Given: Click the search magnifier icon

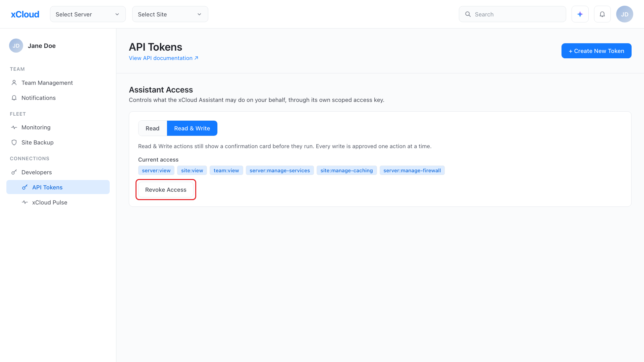Looking at the screenshot, I should pos(468,14).
